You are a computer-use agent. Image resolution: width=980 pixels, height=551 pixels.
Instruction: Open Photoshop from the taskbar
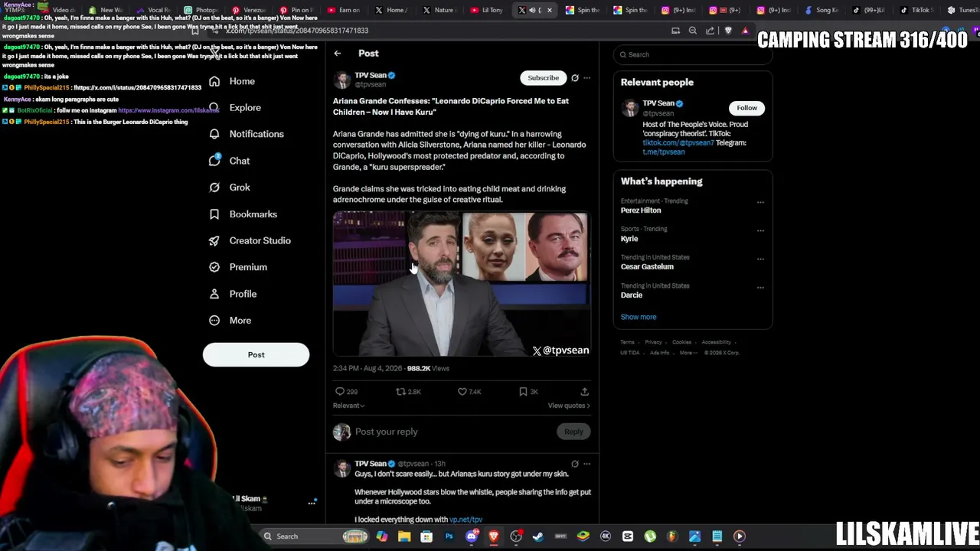coord(449,536)
